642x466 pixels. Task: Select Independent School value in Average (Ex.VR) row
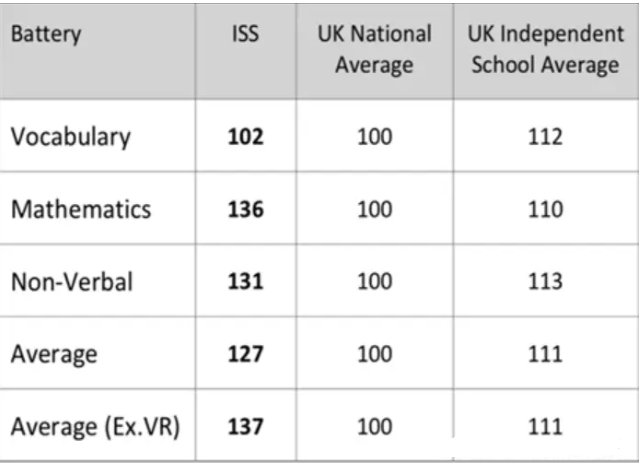pyautogui.click(x=545, y=427)
